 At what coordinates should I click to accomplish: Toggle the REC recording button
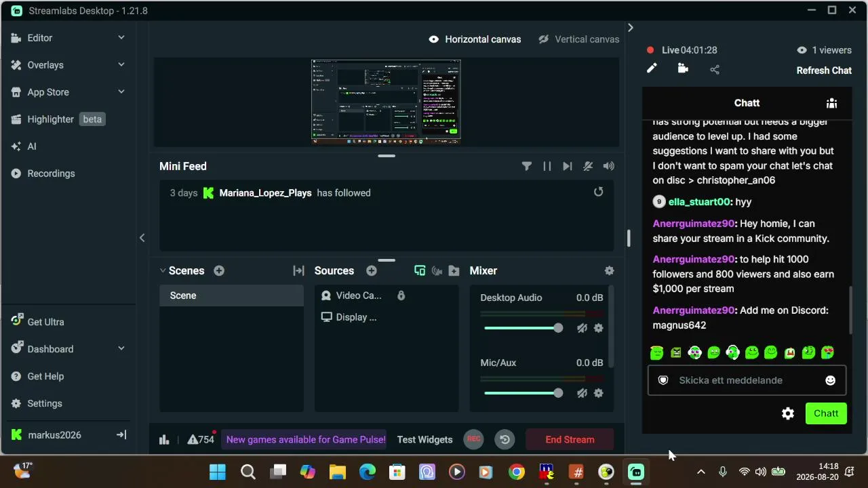(474, 439)
